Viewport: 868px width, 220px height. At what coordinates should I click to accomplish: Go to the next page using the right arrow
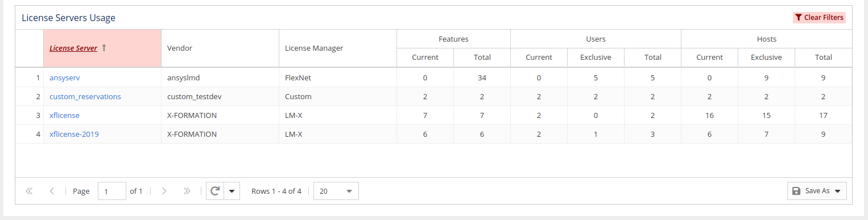coord(164,191)
